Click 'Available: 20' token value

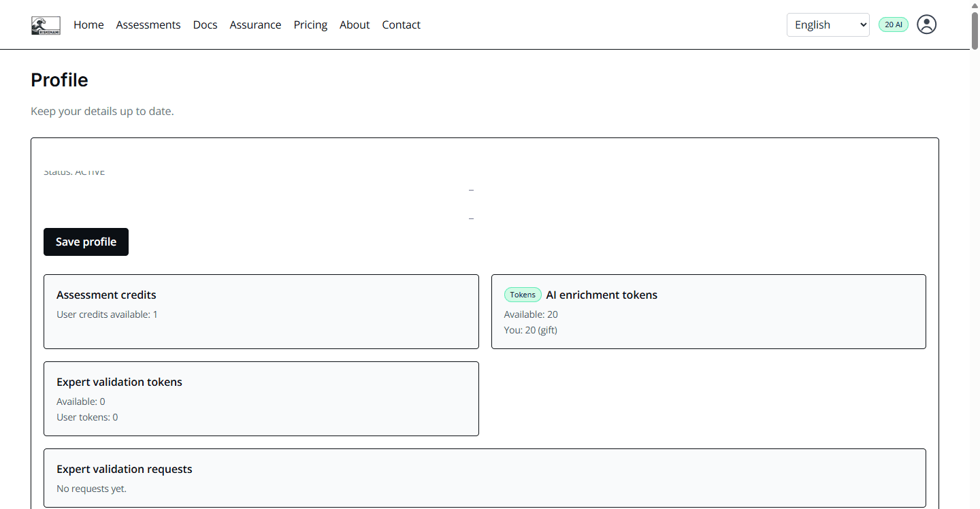[x=531, y=314]
